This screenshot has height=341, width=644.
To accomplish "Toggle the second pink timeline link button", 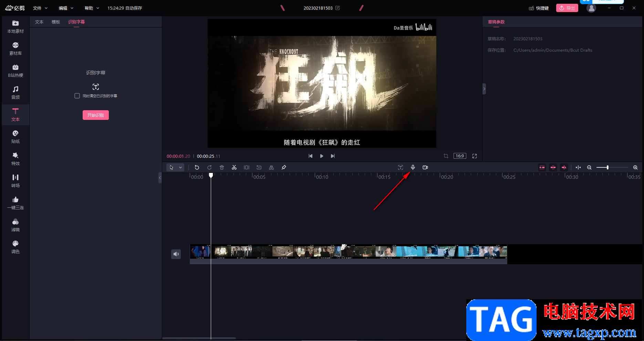I will pos(553,167).
